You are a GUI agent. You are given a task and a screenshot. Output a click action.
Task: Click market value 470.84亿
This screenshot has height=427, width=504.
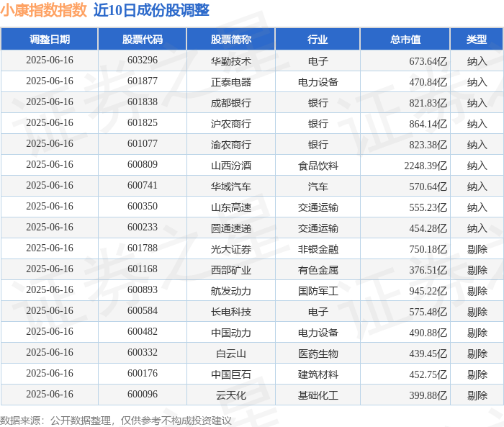(428, 81)
